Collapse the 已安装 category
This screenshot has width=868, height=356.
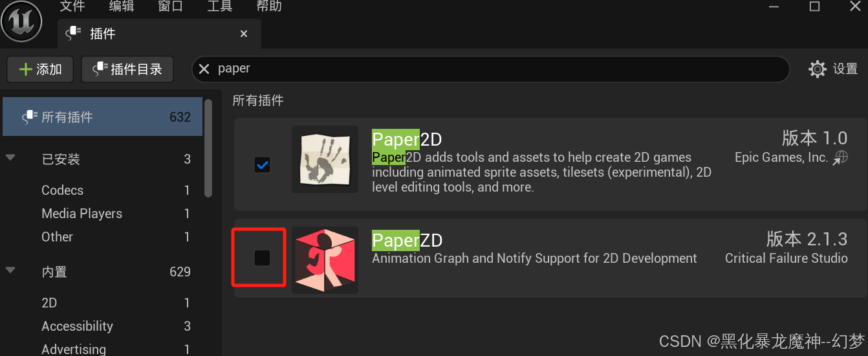tap(10, 157)
